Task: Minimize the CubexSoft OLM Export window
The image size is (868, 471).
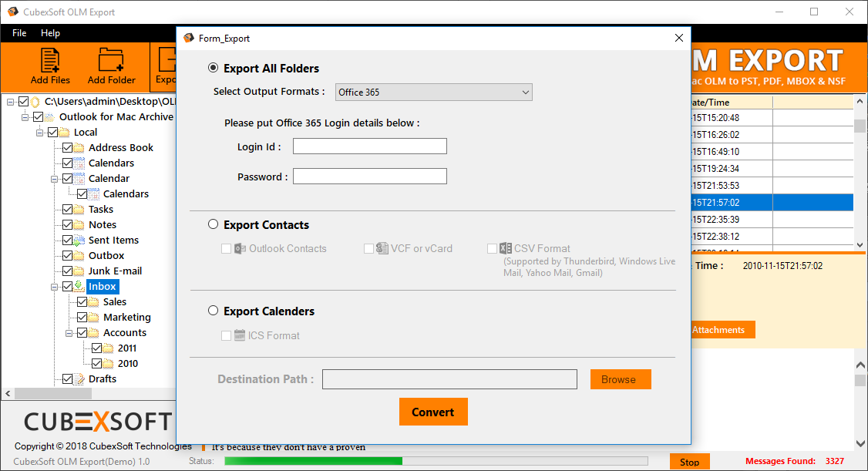Action: coord(779,12)
